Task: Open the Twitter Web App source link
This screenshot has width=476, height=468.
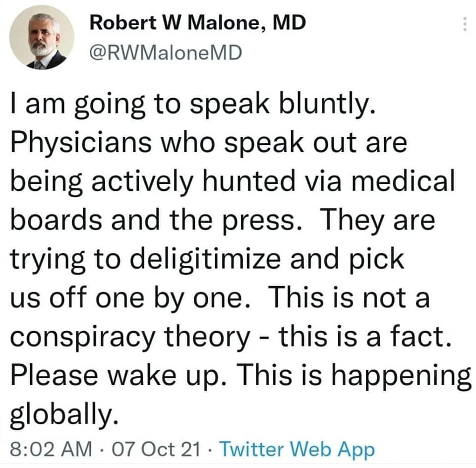Action: [x=297, y=450]
